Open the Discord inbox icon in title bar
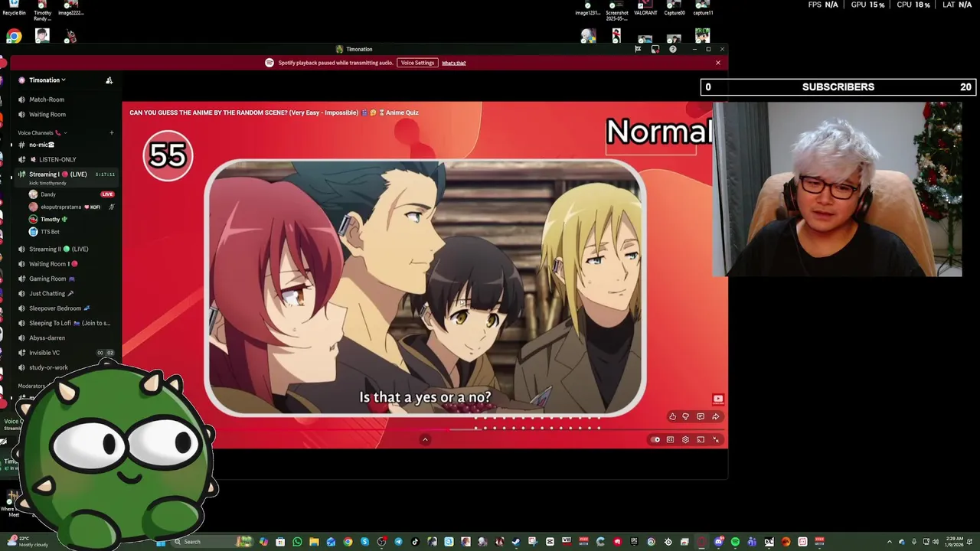Viewport: 980px width, 551px height. [x=655, y=49]
